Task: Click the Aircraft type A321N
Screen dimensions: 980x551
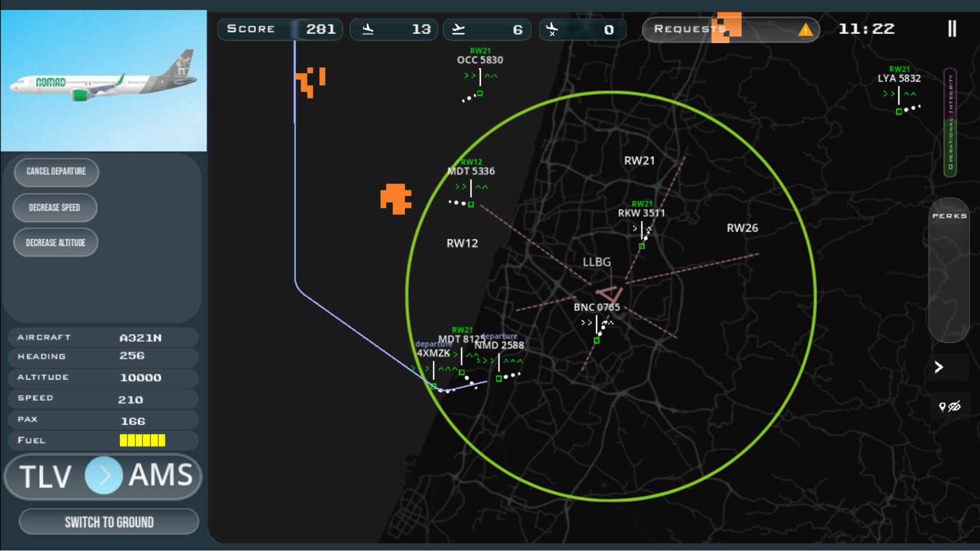Action: (140, 338)
